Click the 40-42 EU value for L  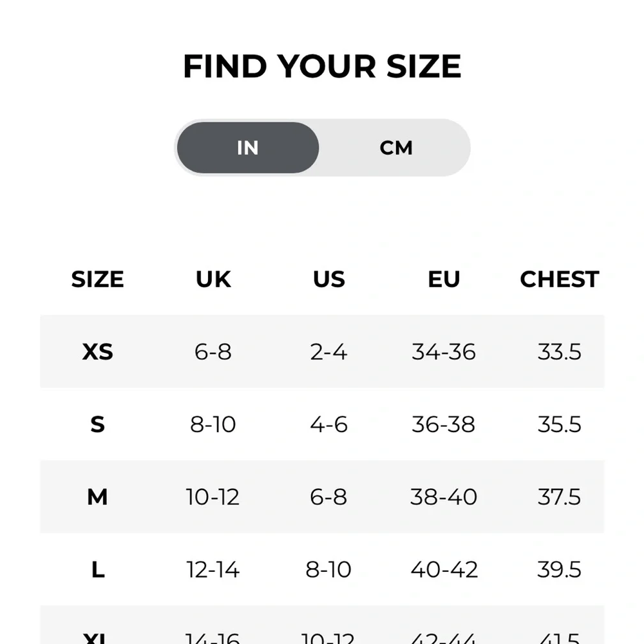(x=444, y=569)
